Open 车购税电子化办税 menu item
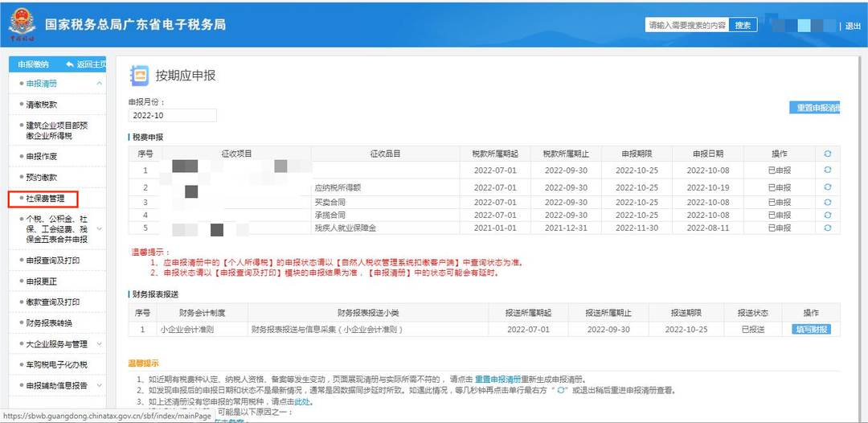 click(57, 365)
